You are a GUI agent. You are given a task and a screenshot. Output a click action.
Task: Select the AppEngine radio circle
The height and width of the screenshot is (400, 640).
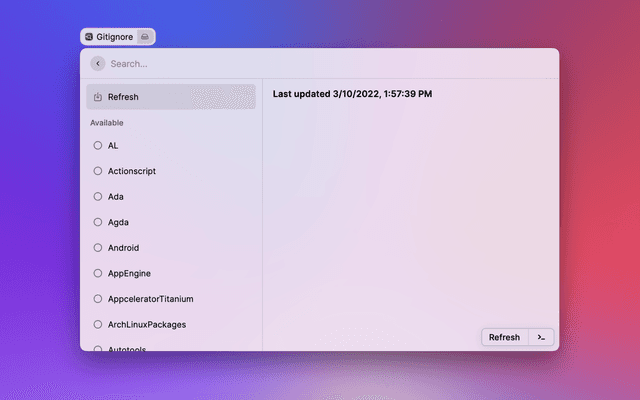click(x=97, y=273)
